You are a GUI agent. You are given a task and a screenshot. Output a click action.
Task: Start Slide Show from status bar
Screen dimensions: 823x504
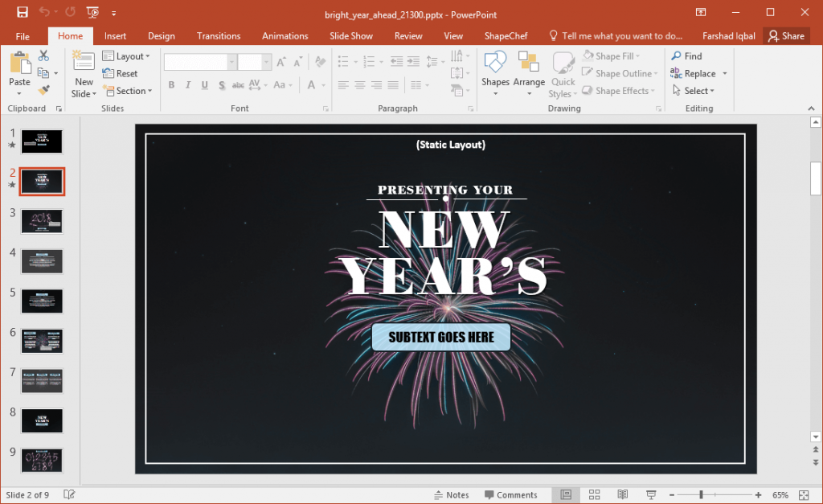(x=649, y=494)
